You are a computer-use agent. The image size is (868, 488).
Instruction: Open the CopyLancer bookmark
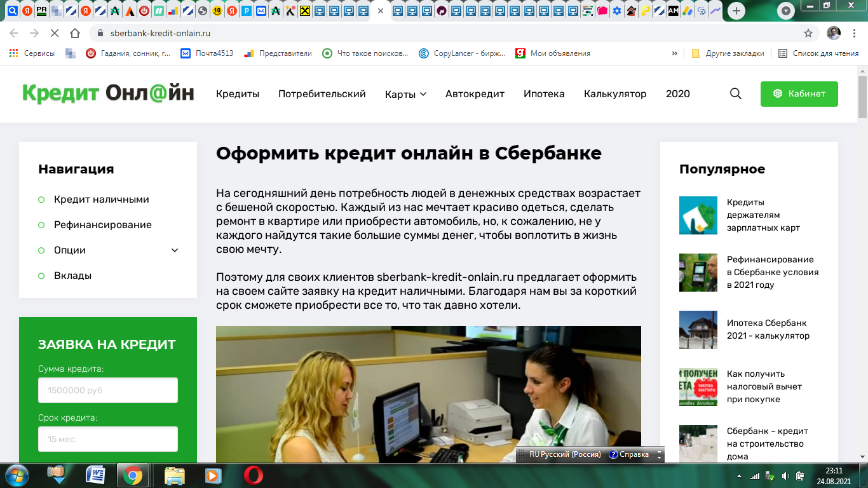[x=463, y=53]
